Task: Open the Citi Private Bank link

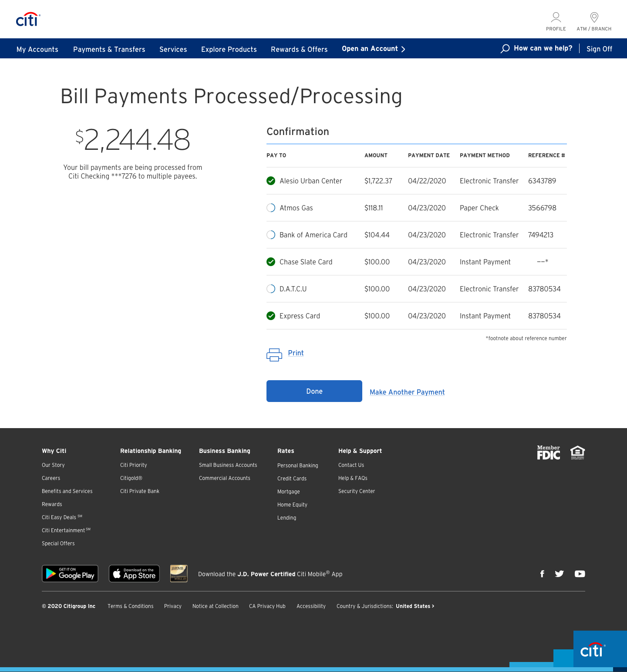Action: coord(140,491)
